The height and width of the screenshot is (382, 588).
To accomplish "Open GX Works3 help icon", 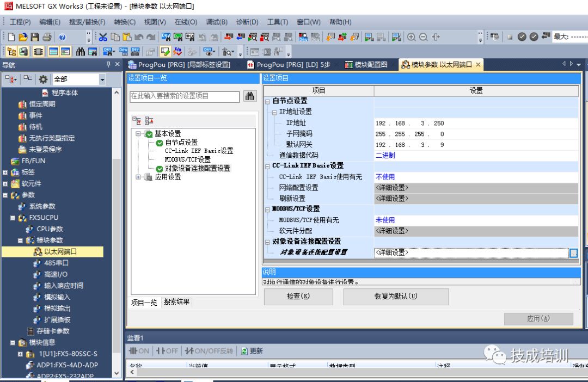I will click(62, 37).
